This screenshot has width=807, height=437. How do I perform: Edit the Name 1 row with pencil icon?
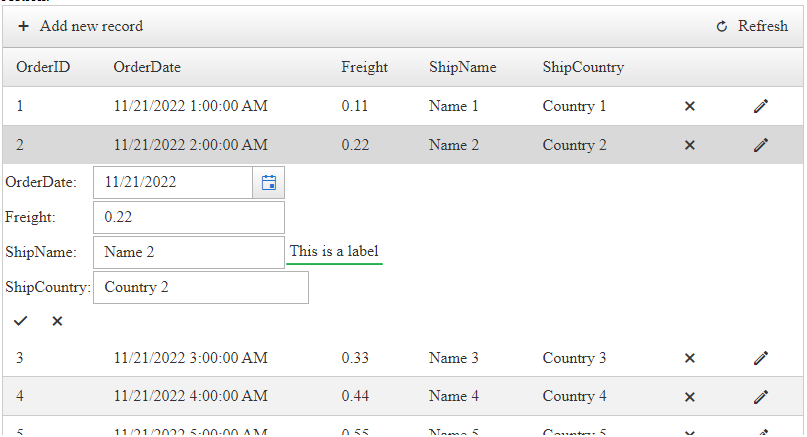pyautogui.click(x=761, y=106)
